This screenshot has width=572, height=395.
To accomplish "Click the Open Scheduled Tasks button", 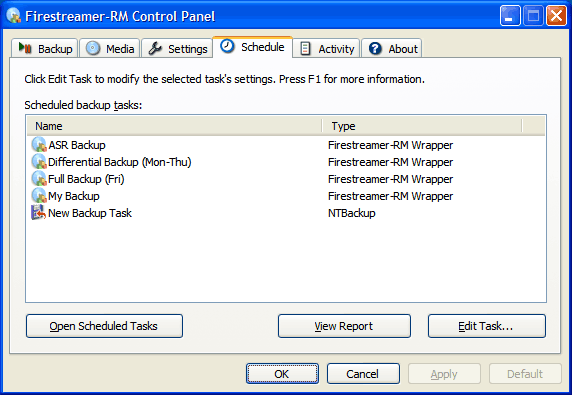I will tap(104, 326).
